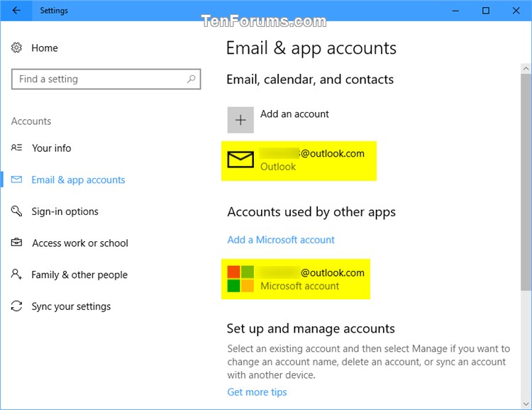Click the scrollbar down arrow
The height and width of the screenshot is (410, 532).
pos(526,404)
